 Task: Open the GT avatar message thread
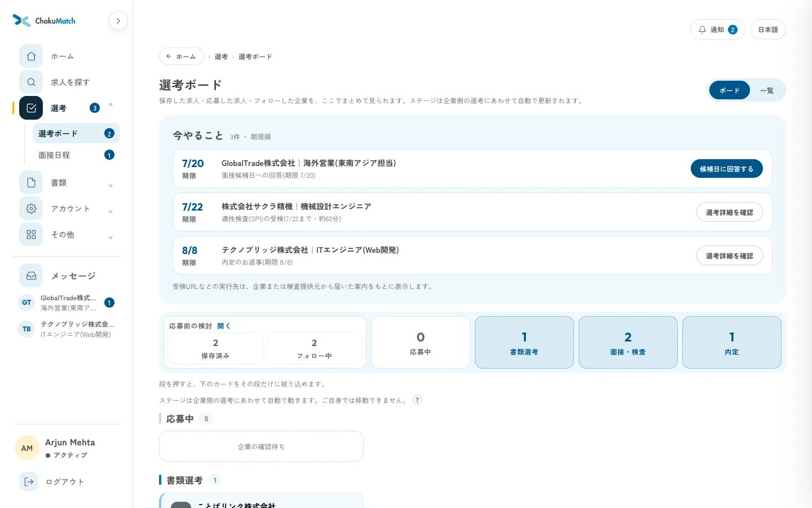point(27,303)
